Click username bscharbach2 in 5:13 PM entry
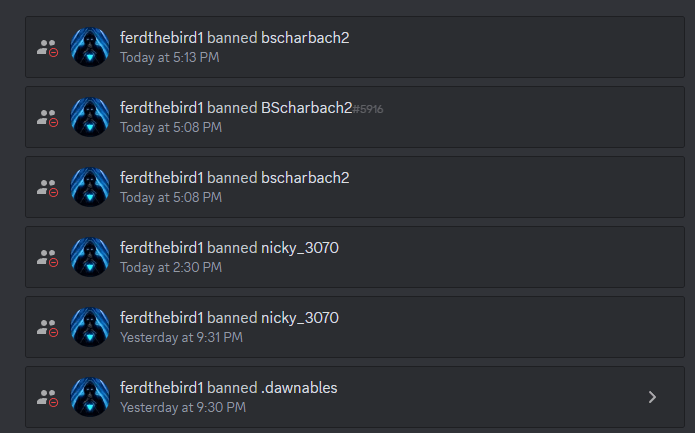695x433 pixels. click(x=305, y=38)
